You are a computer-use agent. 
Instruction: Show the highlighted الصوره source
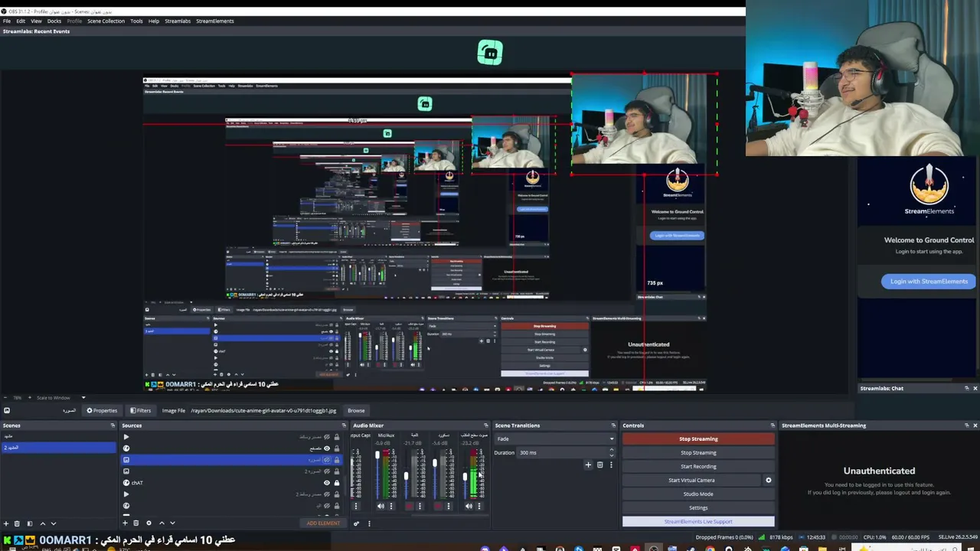pyautogui.click(x=327, y=460)
